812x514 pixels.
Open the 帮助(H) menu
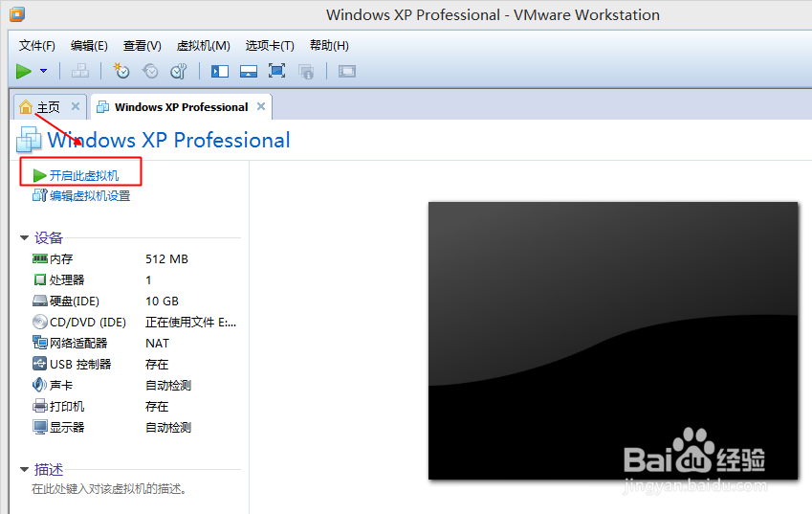(x=329, y=46)
